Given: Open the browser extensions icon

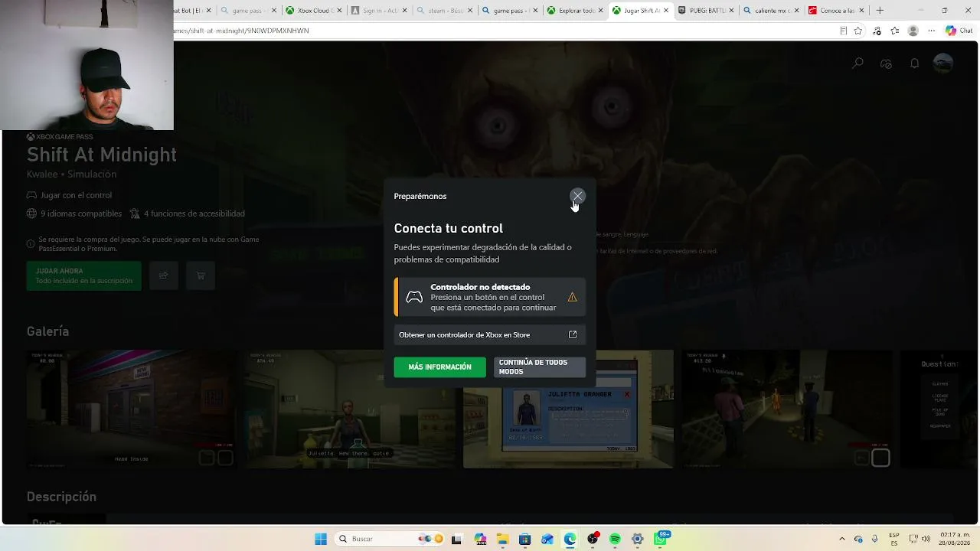Looking at the screenshot, I should pos(877,31).
